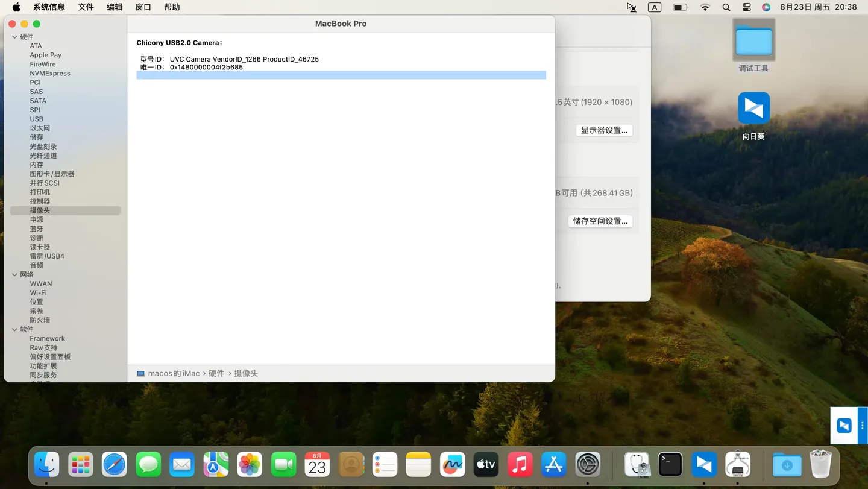Select USB in the hardware list
Viewport: 868px width, 489px height.
click(x=37, y=119)
